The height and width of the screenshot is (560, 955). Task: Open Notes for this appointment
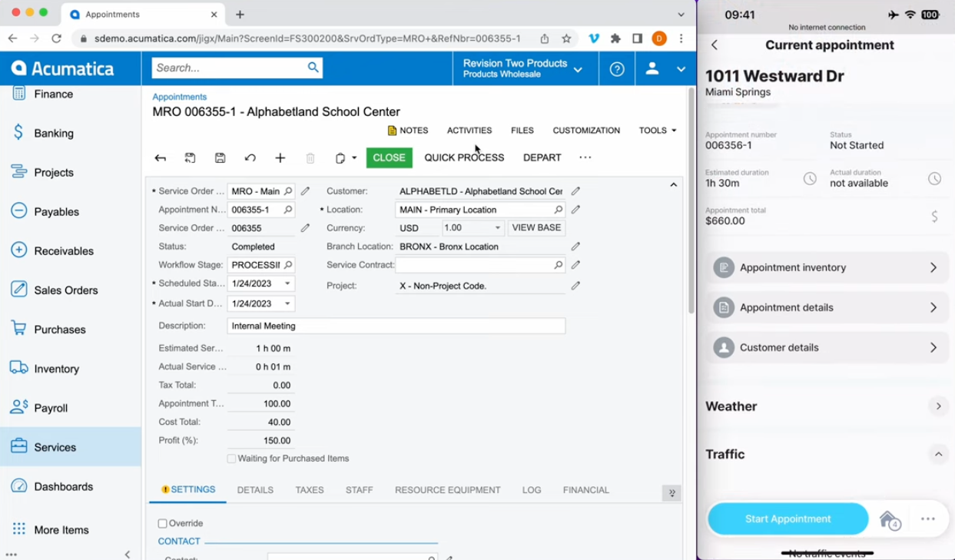click(408, 131)
